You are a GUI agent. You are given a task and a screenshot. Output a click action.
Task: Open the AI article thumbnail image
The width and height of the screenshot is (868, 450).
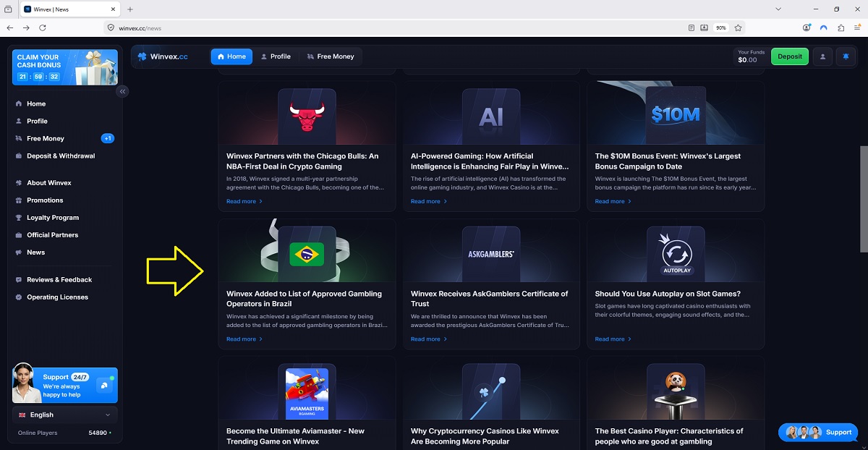491,116
